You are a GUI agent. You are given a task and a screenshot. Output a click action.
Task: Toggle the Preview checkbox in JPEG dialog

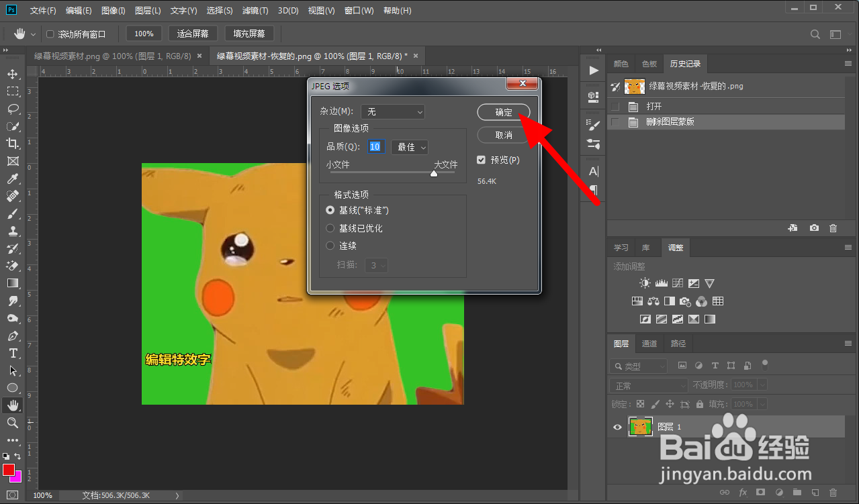[481, 160]
